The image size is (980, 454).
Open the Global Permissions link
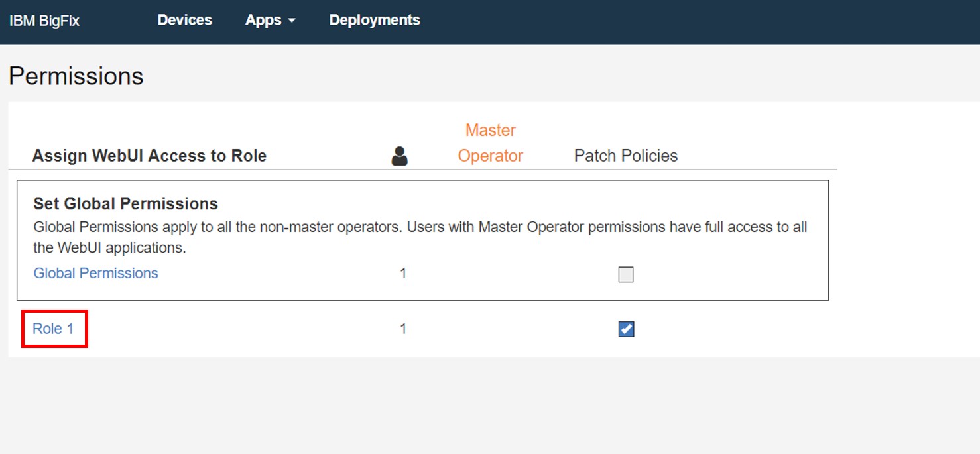[95, 273]
